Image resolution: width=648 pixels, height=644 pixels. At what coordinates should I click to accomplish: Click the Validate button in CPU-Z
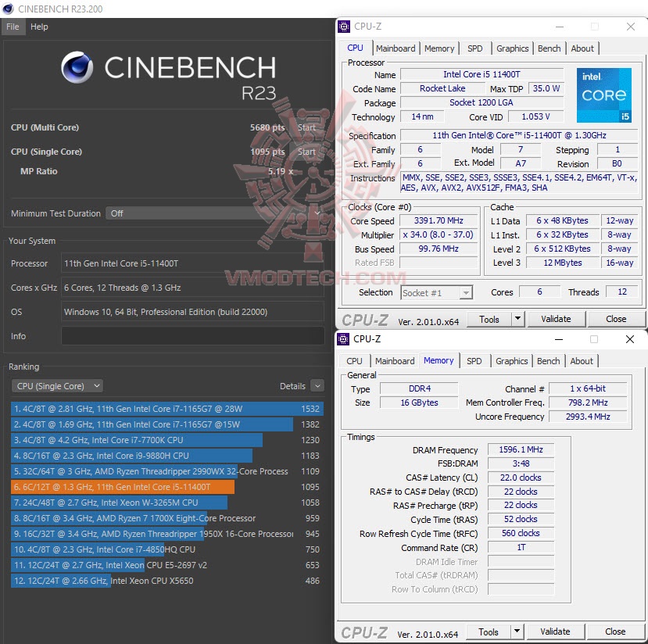click(557, 318)
